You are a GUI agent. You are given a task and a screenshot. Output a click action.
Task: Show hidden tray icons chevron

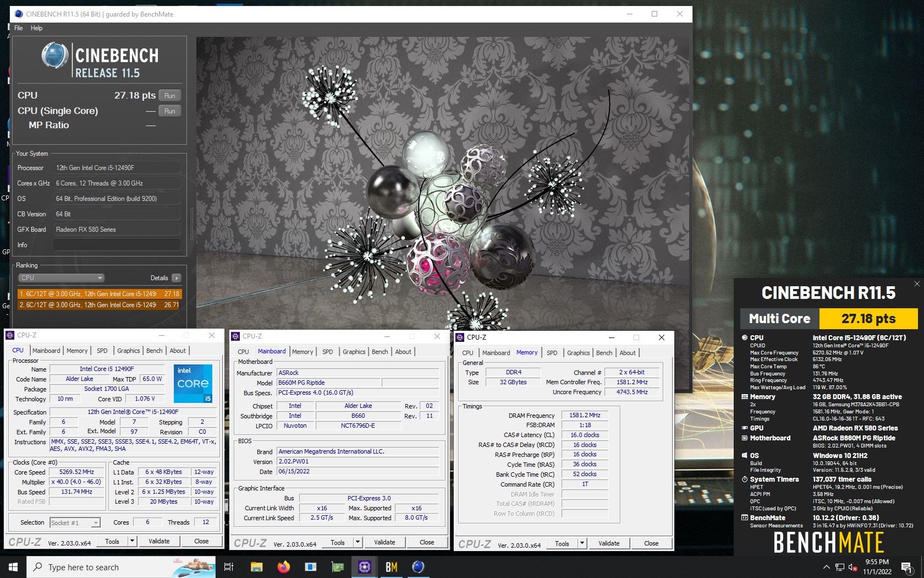826,567
